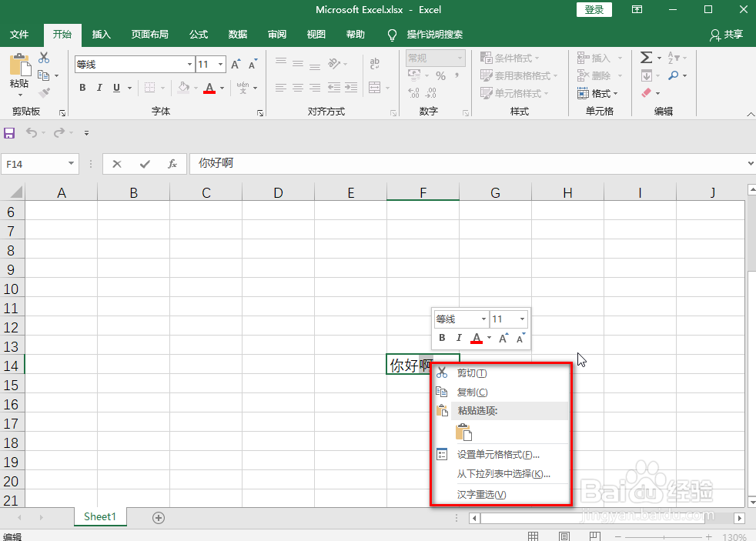Toggle bold in the ribbon font group

tap(82, 88)
